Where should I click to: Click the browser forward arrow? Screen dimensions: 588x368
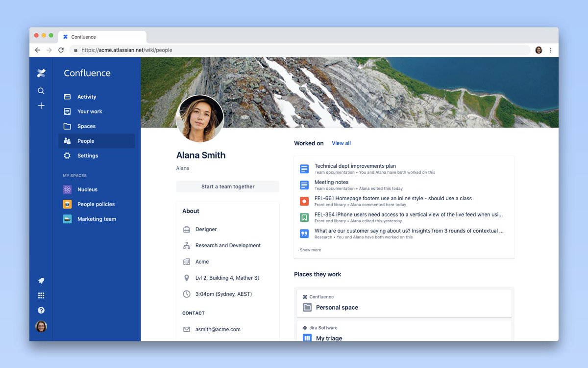(x=49, y=50)
